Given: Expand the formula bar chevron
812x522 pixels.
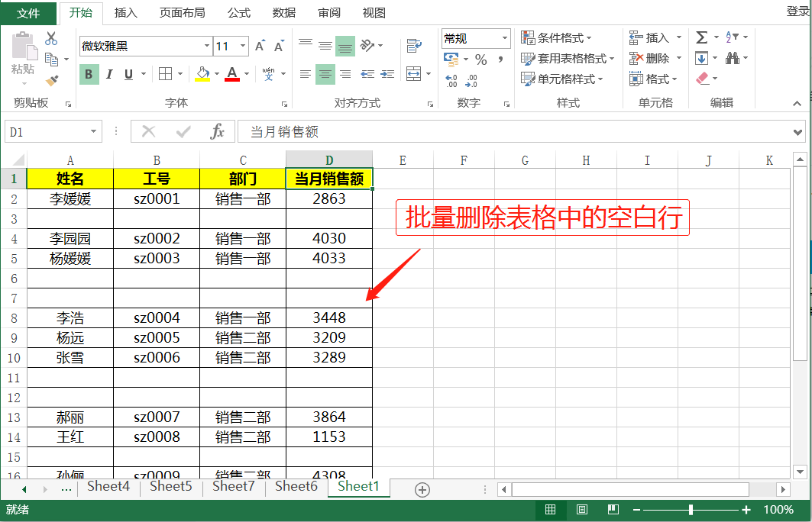Looking at the screenshot, I should pyautogui.click(x=797, y=133).
